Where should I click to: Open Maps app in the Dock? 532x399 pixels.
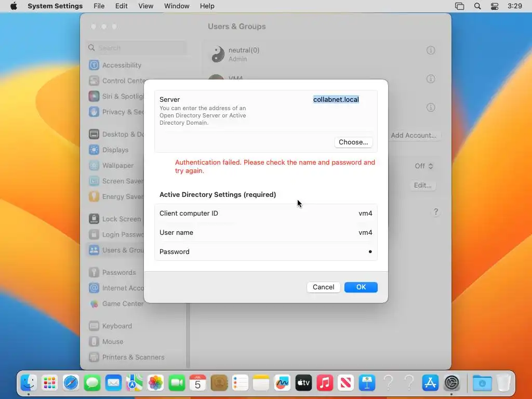[135, 383]
